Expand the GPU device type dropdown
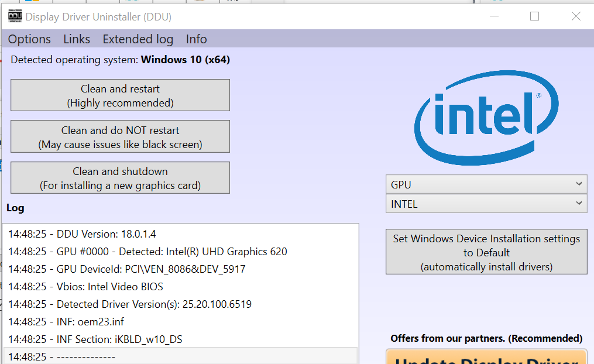The image size is (594, 364). pyautogui.click(x=486, y=184)
